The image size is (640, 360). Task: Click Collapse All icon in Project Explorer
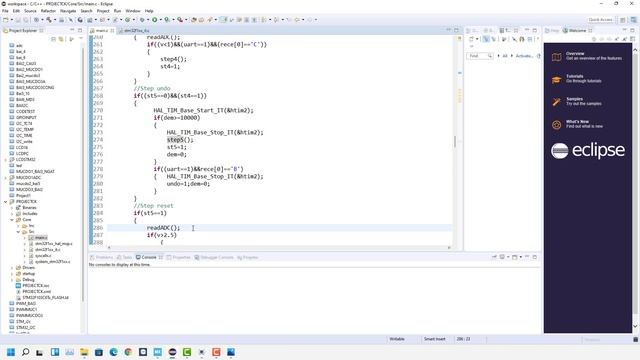(53, 39)
